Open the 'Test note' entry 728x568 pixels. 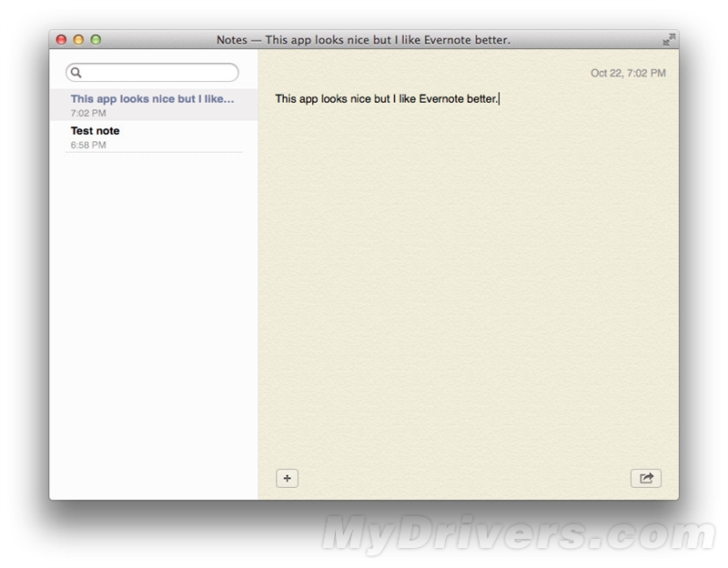point(154,137)
